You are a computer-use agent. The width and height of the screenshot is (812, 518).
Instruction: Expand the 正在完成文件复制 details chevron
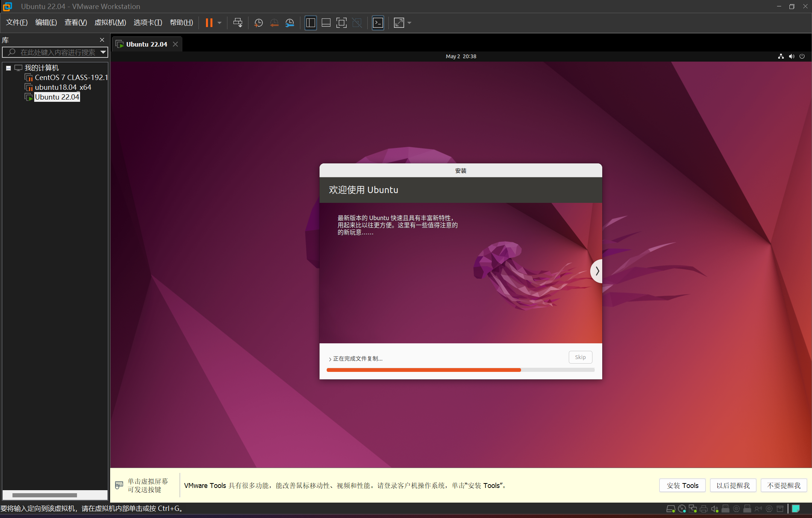[x=330, y=359]
